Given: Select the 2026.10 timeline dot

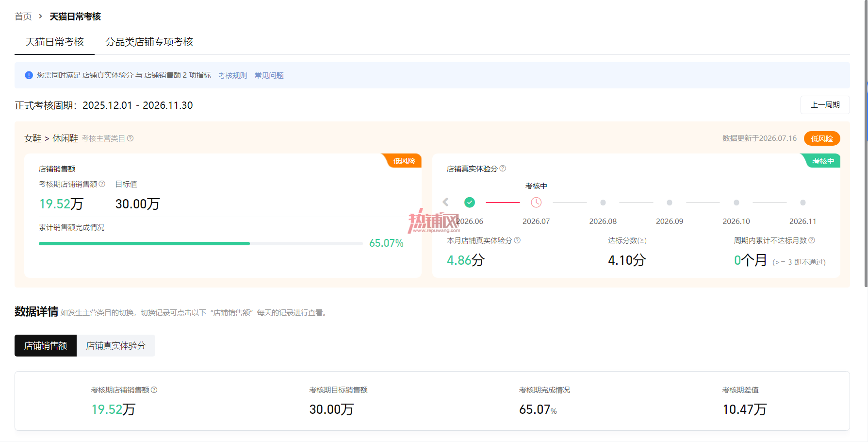Looking at the screenshot, I should (x=737, y=203).
